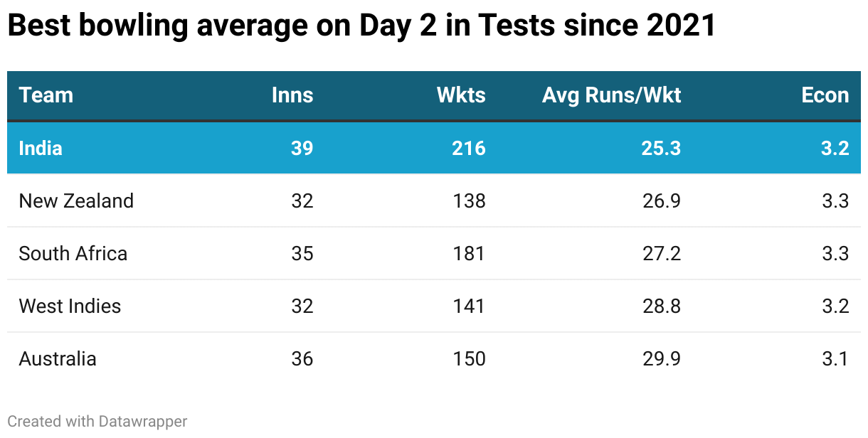Select the West Indies row label
Viewport: 868px width, 438px height.
pyautogui.click(x=70, y=306)
